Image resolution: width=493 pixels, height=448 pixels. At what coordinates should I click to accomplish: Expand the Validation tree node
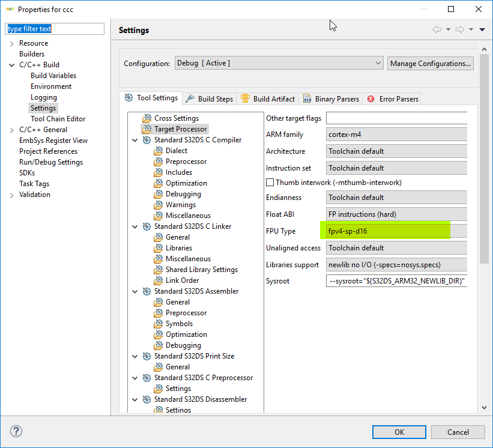12,195
